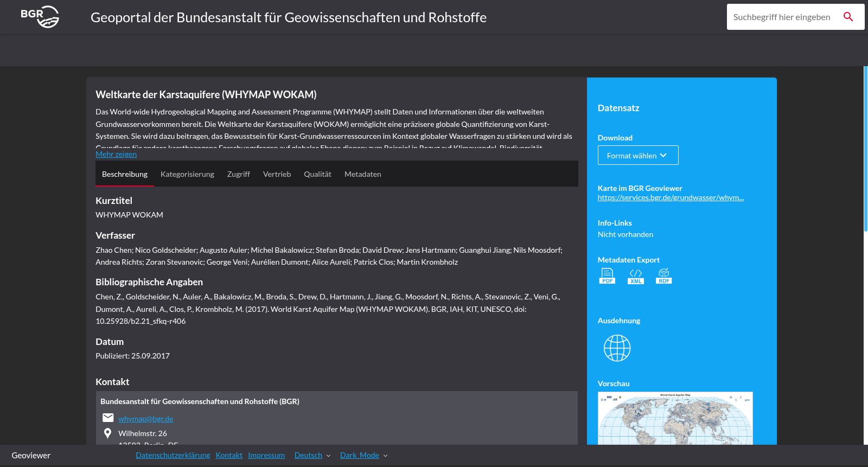Click the Bundesanstalt für Geowissenschaften contact name

(200, 401)
